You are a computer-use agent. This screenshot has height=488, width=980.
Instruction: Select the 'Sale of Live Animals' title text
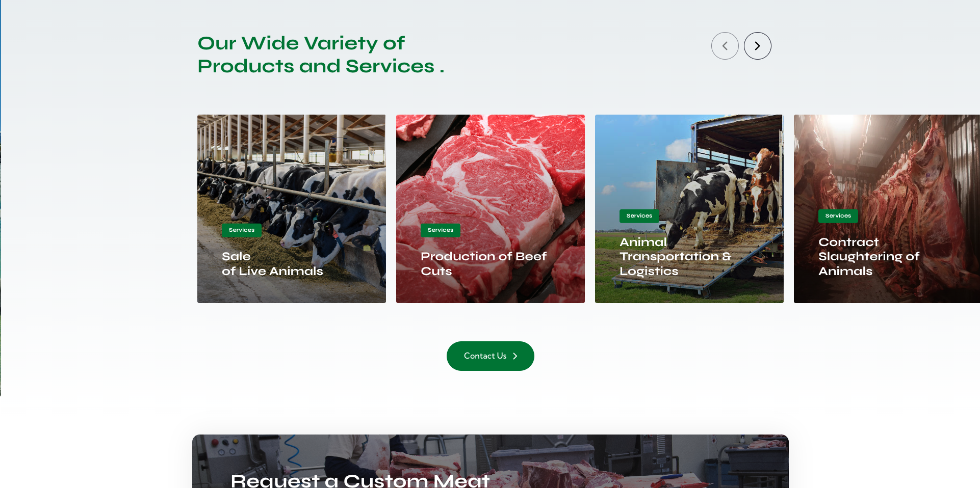click(272, 264)
